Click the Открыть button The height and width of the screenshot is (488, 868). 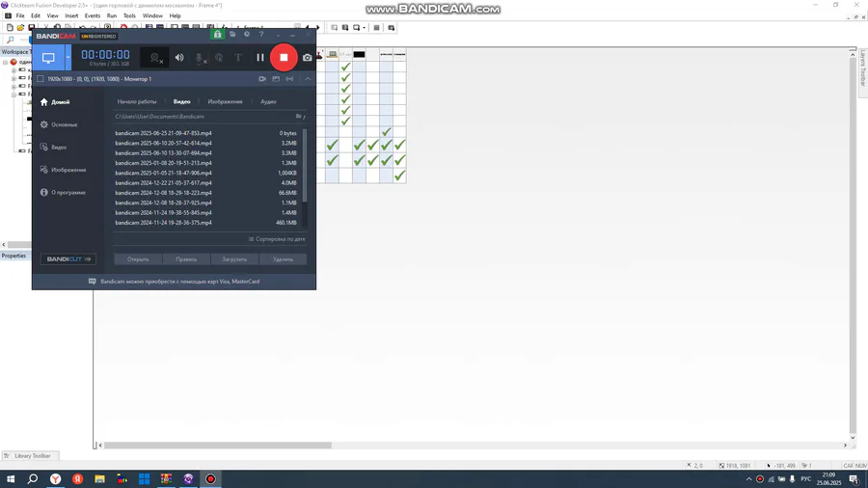pyautogui.click(x=138, y=258)
